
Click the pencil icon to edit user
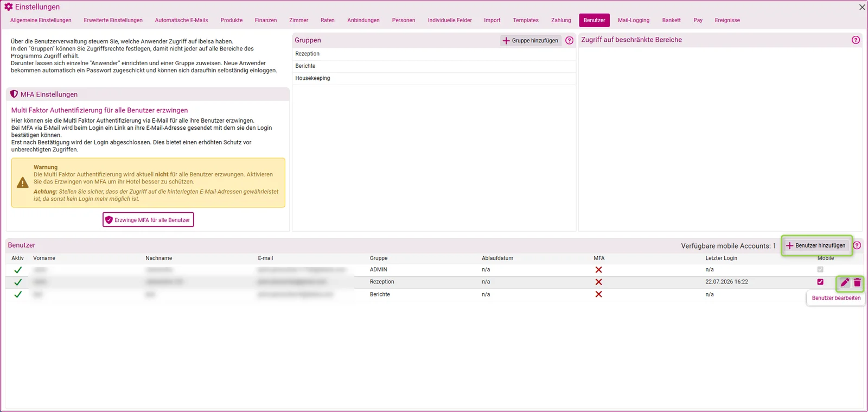845,282
